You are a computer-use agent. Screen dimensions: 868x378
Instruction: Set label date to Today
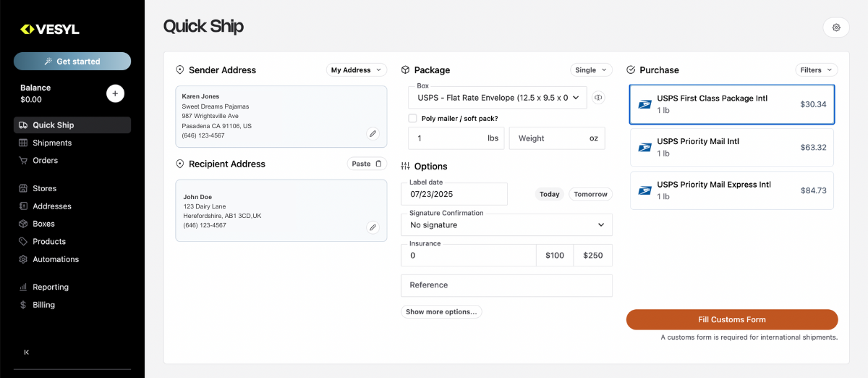[x=550, y=194]
